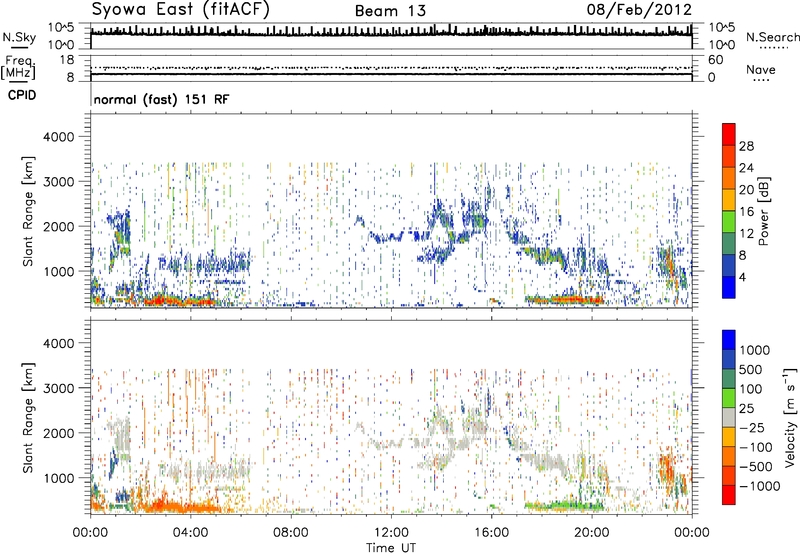This screenshot has width=800, height=554.
Task: Click the "16:00" time tick label
Action: pos(491,533)
